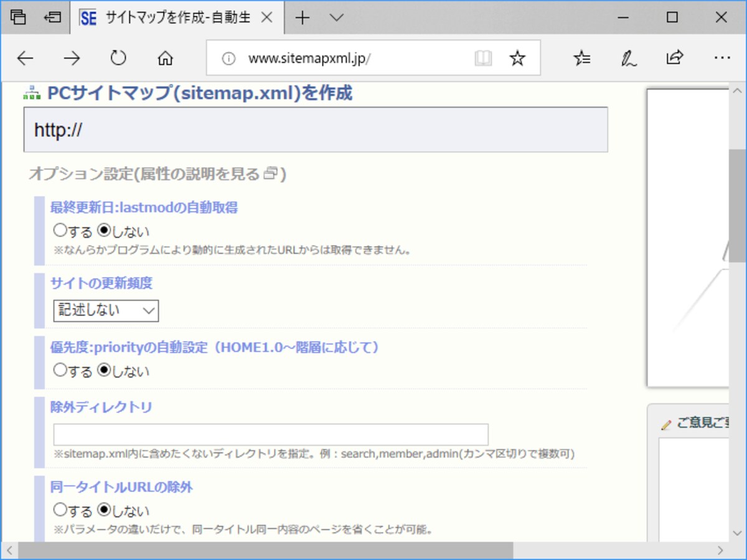The width and height of the screenshot is (747, 560).
Task: Set these tabs aside icon
Action: pyautogui.click(x=53, y=17)
